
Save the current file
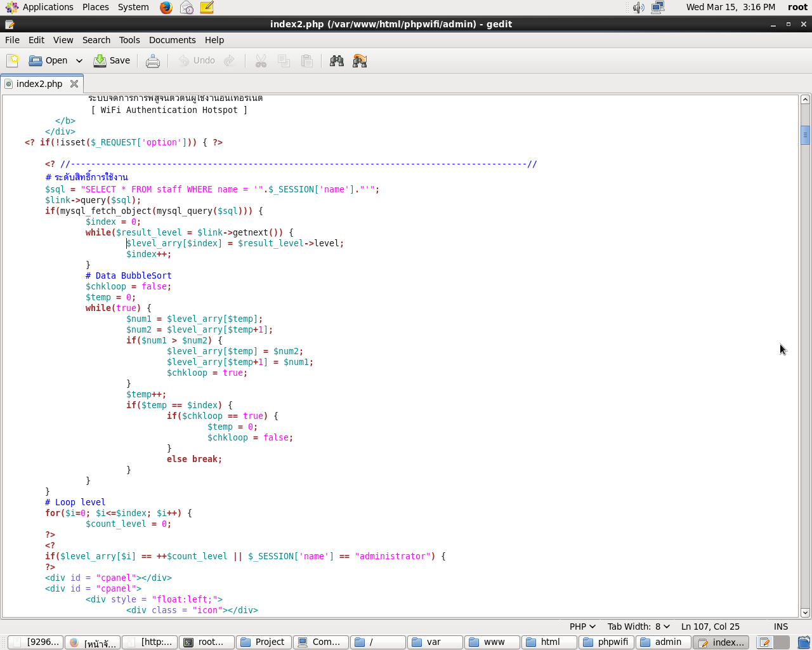tap(112, 60)
